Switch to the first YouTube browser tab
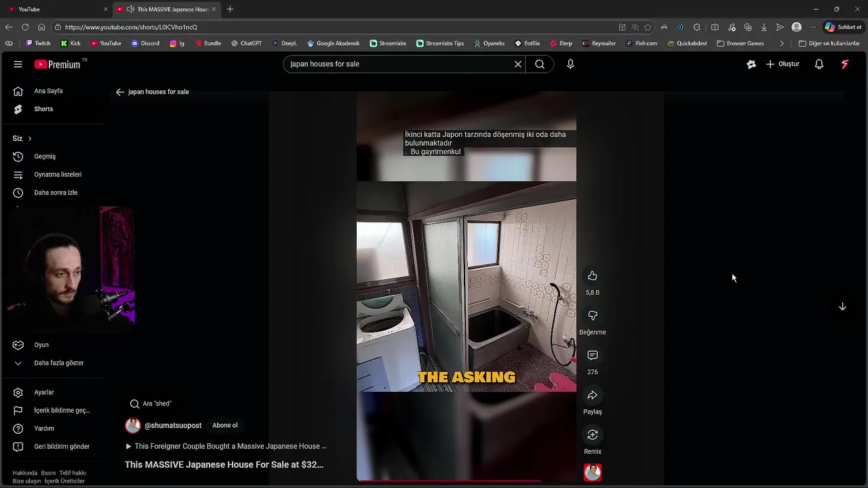The image size is (868, 488). coord(57,9)
